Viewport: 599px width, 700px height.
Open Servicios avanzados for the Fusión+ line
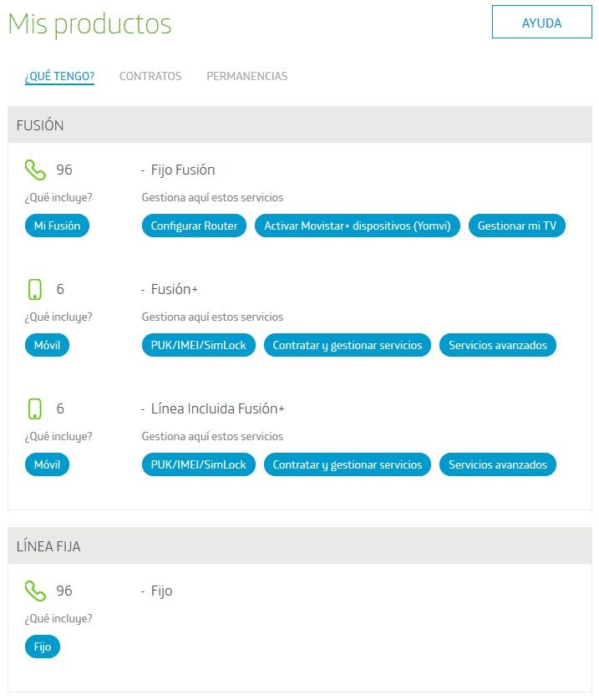coord(498,345)
